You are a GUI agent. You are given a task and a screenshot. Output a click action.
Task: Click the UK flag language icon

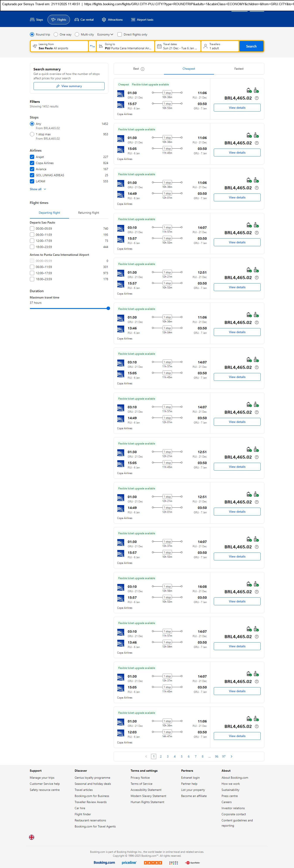tap(32, 837)
